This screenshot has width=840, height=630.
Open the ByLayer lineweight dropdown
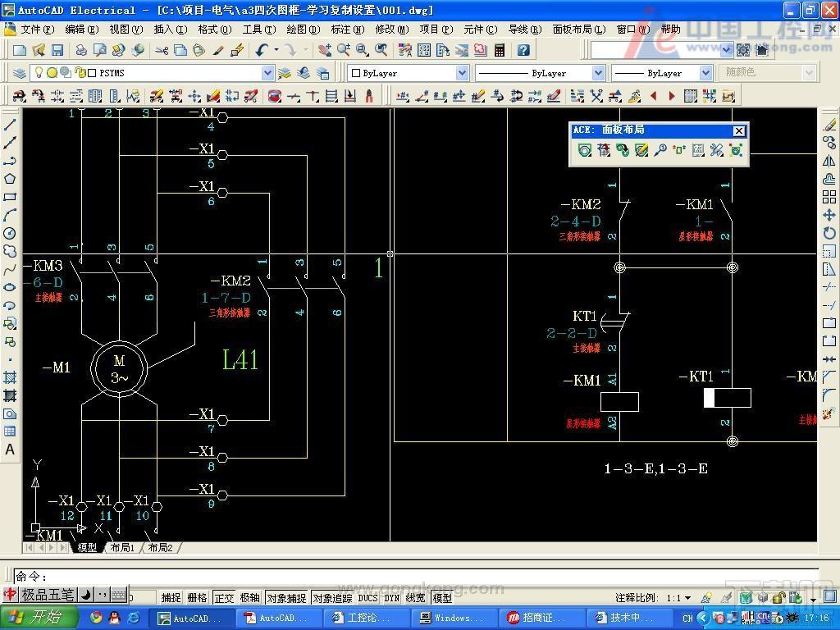click(705, 73)
